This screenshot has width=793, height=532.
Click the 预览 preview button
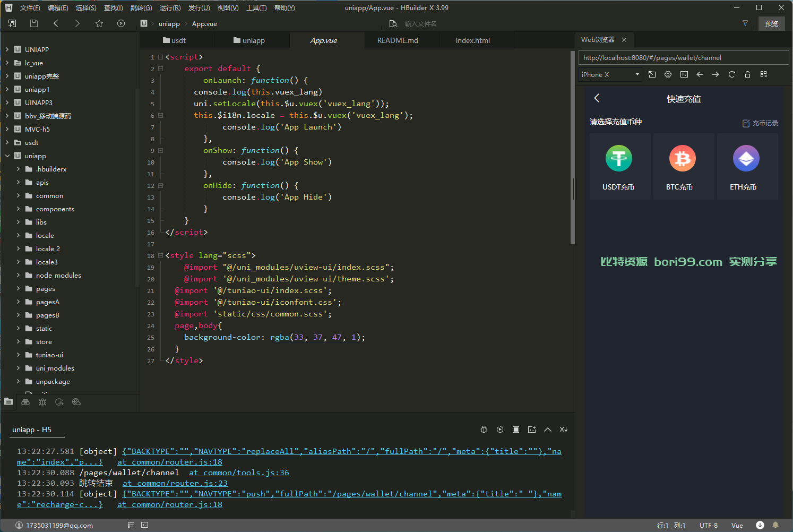point(772,23)
